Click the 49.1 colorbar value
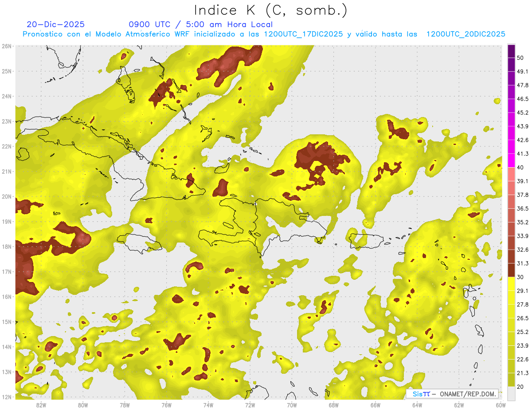This screenshot has width=532, height=411. tap(523, 71)
